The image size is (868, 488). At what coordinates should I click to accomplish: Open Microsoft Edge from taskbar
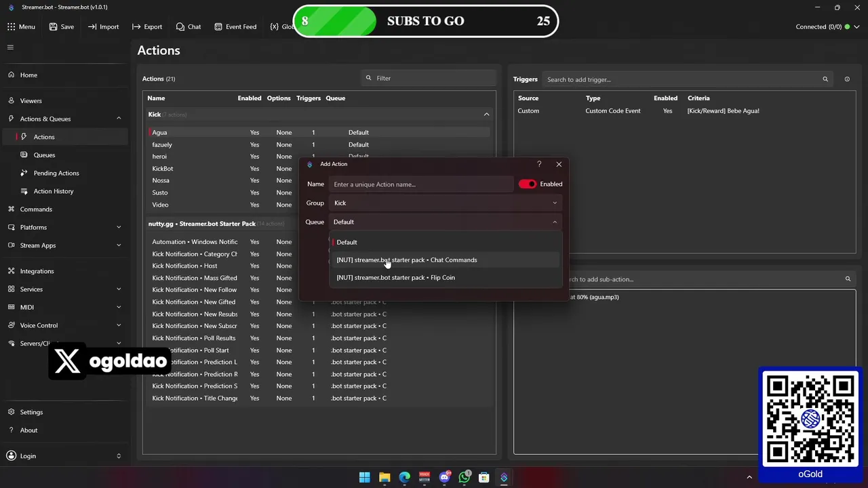pyautogui.click(x=405, y=478)
